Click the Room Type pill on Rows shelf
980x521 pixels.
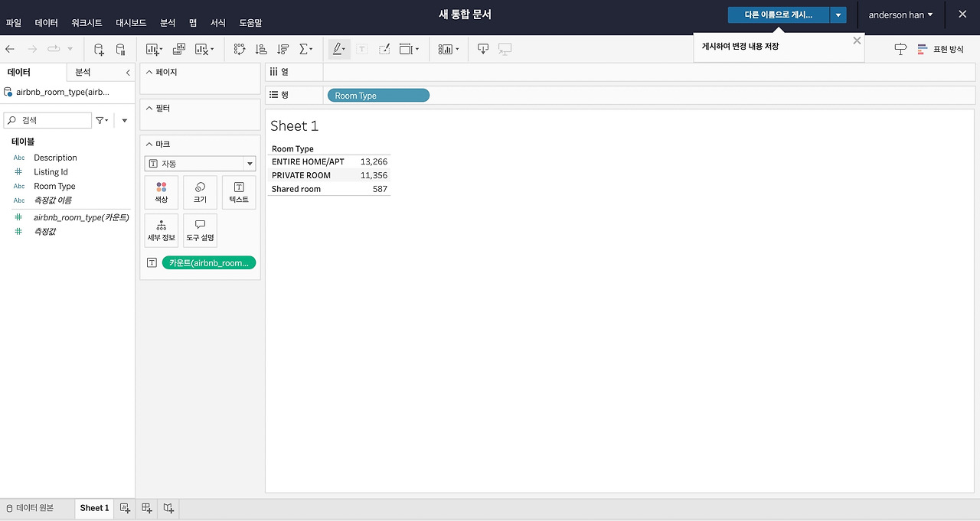point(378,96)
